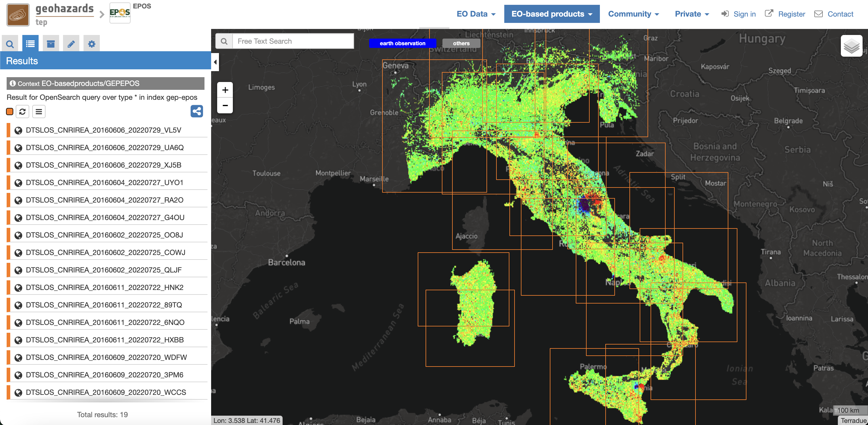The height and width of the screenshot is (425, 868).
Task: Open the Private dropdown menu
Action: [692, 14]
